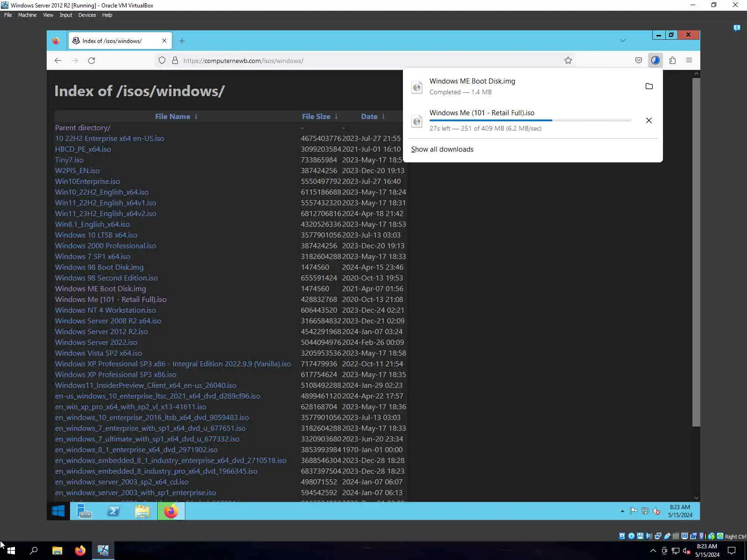The height and width of the screenshot is (560, 747).
Task: Open the Firefox extensions puzzle icon
Action: click(672, 60)
